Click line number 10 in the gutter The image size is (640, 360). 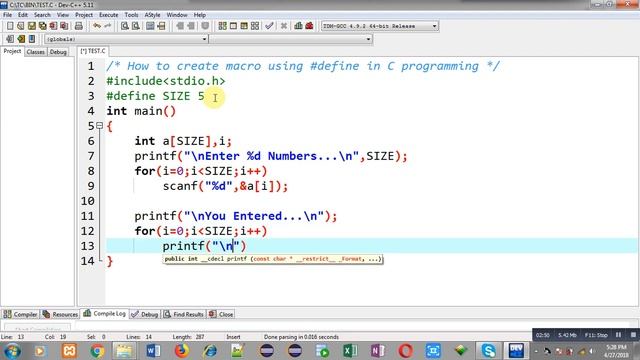pos(87,201)
